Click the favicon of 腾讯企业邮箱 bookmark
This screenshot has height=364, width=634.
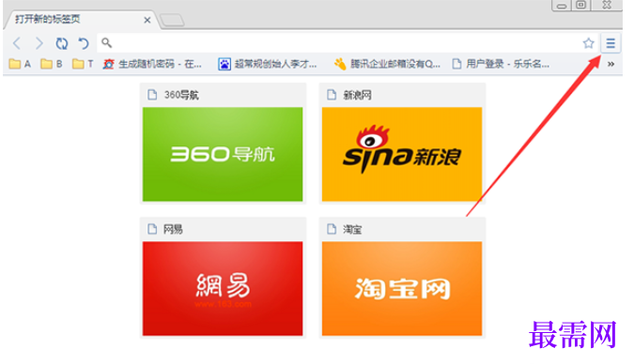click(340, 64)
